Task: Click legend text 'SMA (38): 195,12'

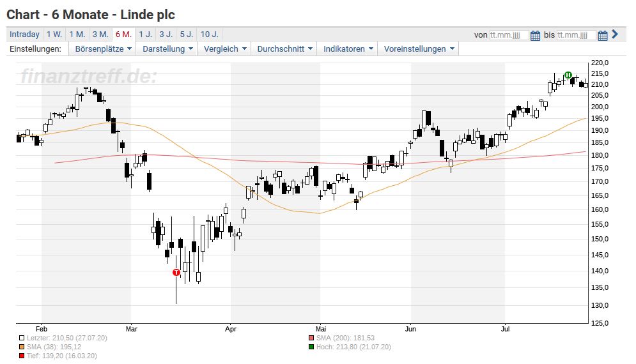Action: 54,347
